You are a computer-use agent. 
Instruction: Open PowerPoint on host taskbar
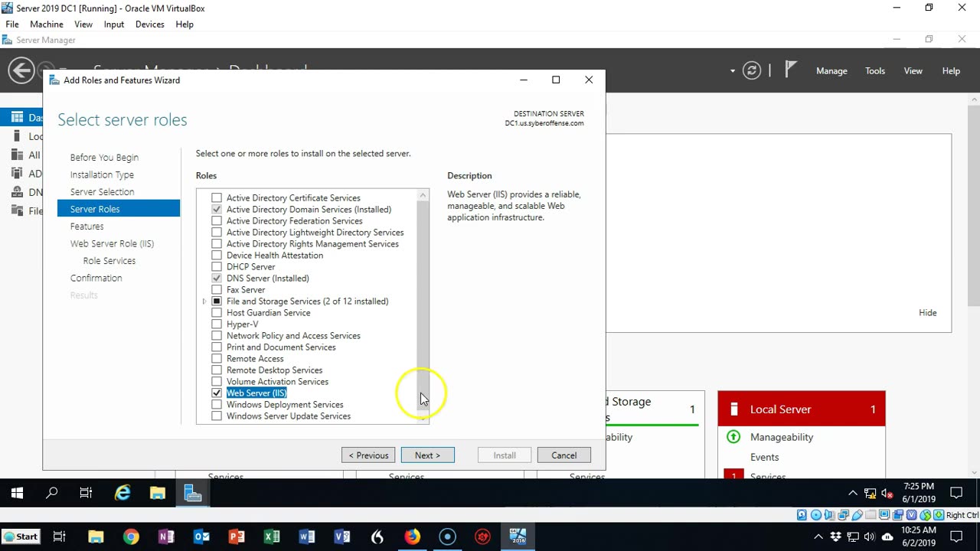pyautogui.click(x=237, y=536)
